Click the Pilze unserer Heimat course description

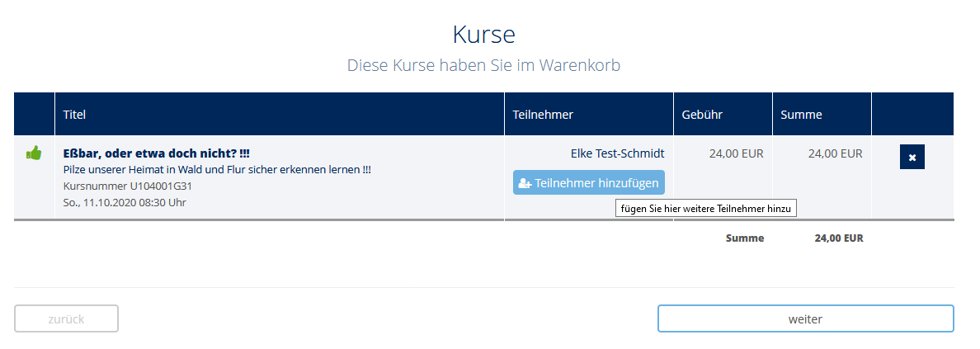(x=217, y=170)
